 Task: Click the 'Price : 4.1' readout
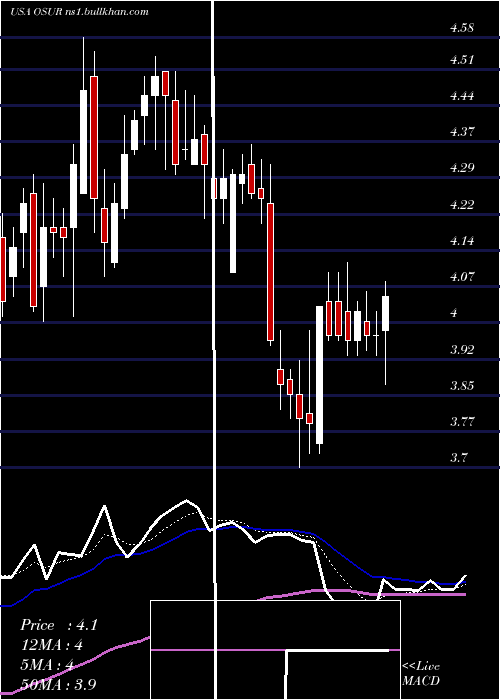[x=59, y=625]
